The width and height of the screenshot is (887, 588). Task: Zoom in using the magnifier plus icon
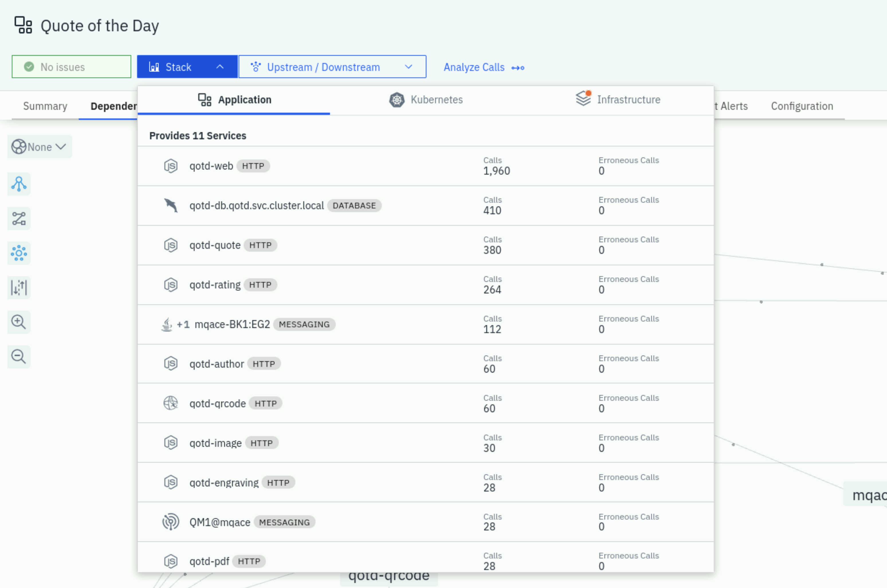tap(19, 322)
